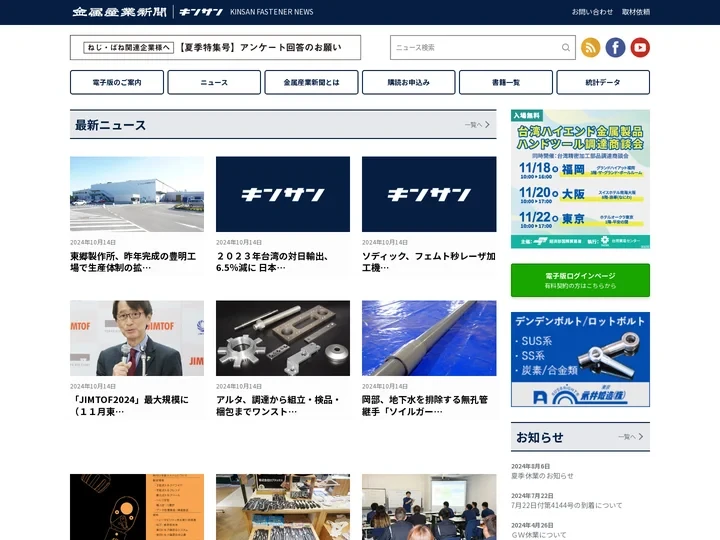Open 金属産業新聞とは menu item
The width and height of the screenshot is (720, 540).
(x=311, y=82)
